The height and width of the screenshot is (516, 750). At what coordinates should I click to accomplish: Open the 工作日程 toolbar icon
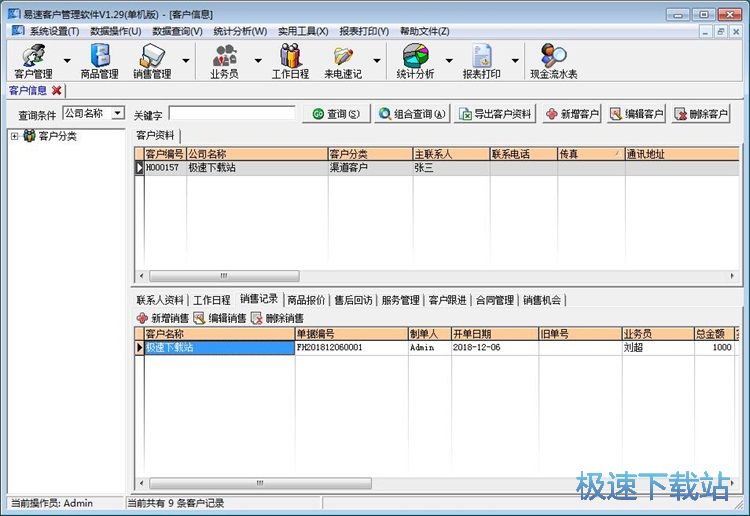click(x=290, y=61)
